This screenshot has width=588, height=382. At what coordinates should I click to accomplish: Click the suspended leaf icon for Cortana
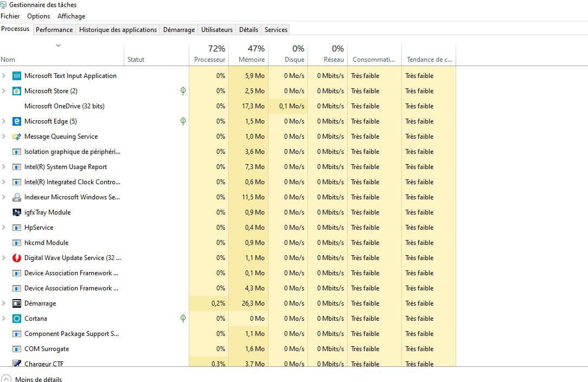[183, 319]
